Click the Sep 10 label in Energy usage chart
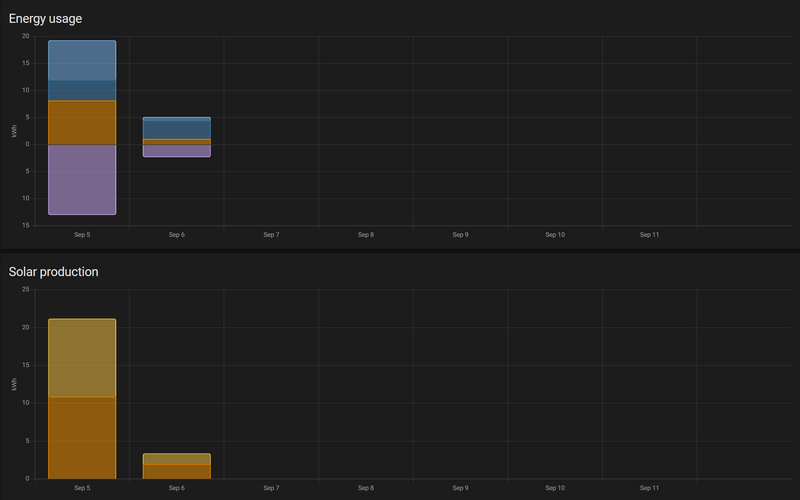This screenshot has width=800, height=500. [555, 235]
